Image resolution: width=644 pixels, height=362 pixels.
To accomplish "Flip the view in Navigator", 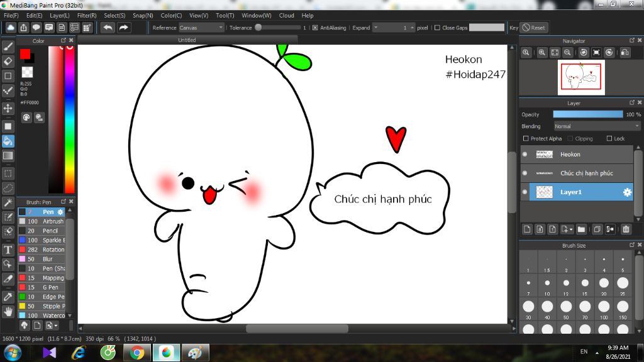I will click(625, 53).
